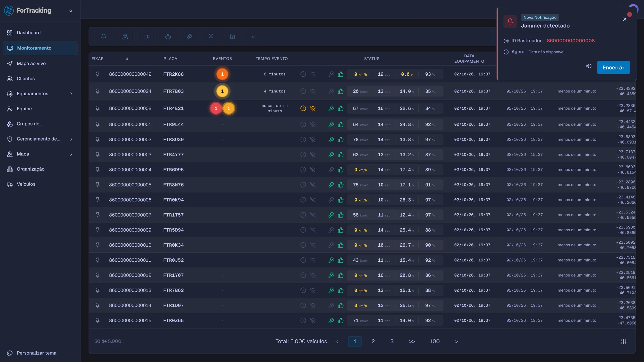This screenshot has width=644, height=362.
Task: Pin the FTR9L44 vehicle row
Action: [98, 124]
